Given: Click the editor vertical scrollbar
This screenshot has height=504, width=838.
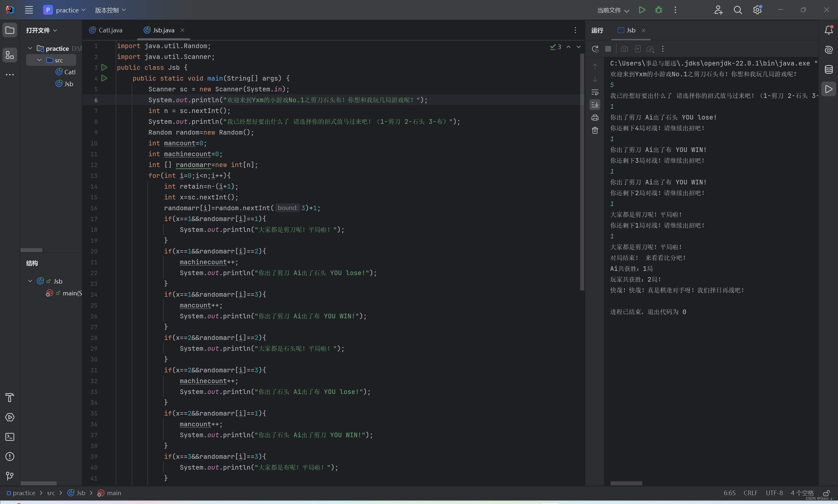Looking at the screenshot, I should click(x=582, y=172).
